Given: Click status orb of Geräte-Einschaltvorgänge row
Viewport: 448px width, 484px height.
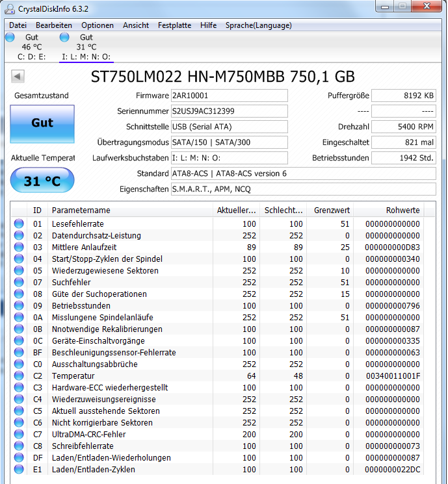Looking at the screenshot, I should coord(19,340).
